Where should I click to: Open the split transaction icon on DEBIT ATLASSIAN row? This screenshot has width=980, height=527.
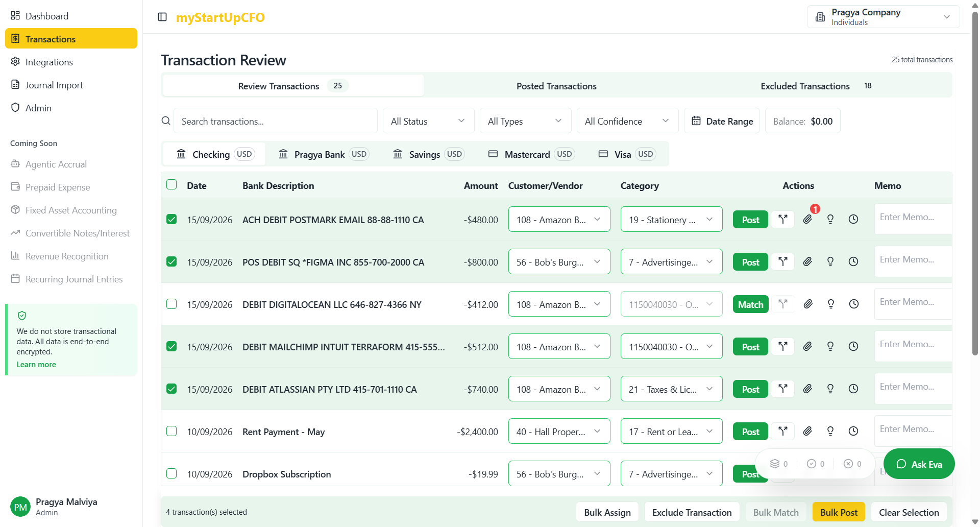tap(783, 389)
